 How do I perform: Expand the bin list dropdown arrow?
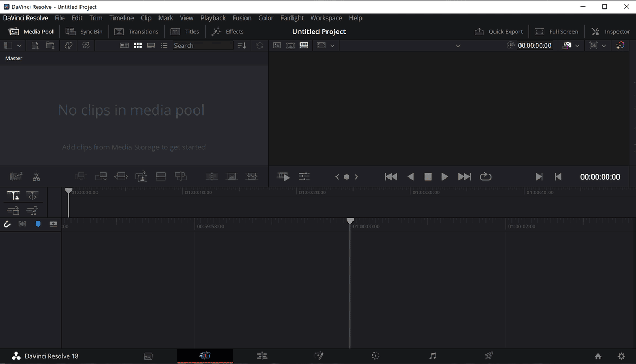[x=20, y=46]
